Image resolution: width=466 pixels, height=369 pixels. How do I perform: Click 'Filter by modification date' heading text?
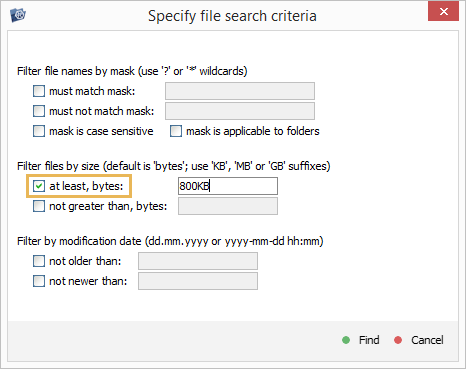(x=170, y=241)
